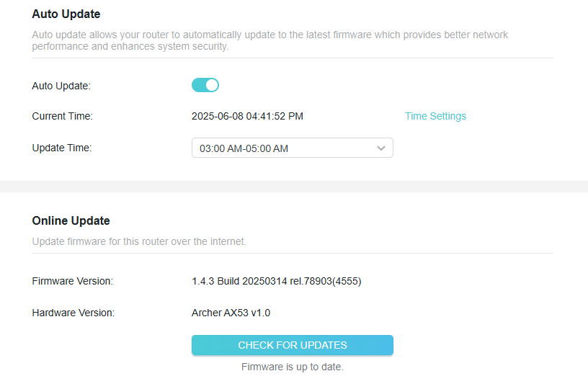Viewport: 588px width, 389px height.
Task: Click the auto update description paragraph
Action: point(269,40)
